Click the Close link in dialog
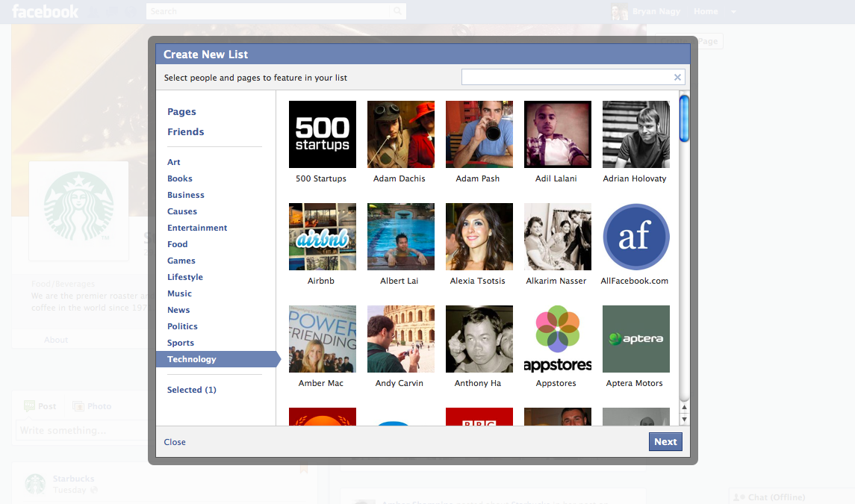855x504 pixels. click(x=175, y=442)
